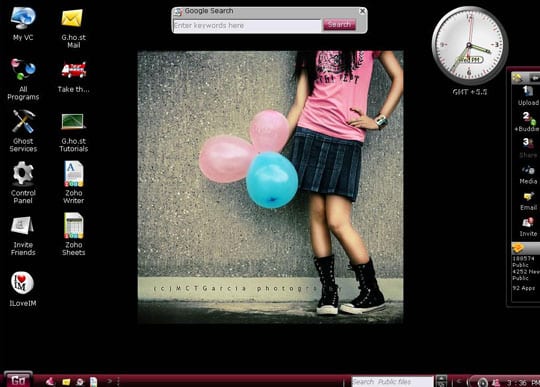Launch Zoho Writer

click(x=73, y=182)
